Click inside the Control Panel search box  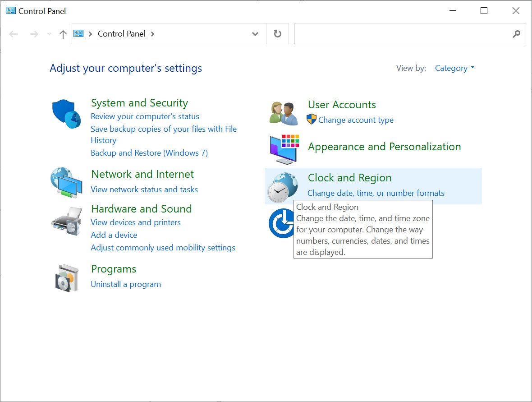(x=401, y=34)
